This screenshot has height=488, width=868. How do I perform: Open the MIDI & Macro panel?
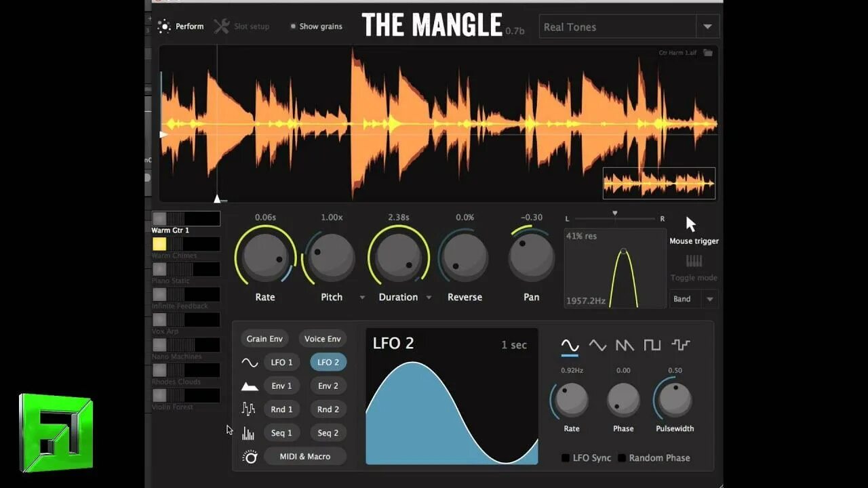tap(305, 457)
